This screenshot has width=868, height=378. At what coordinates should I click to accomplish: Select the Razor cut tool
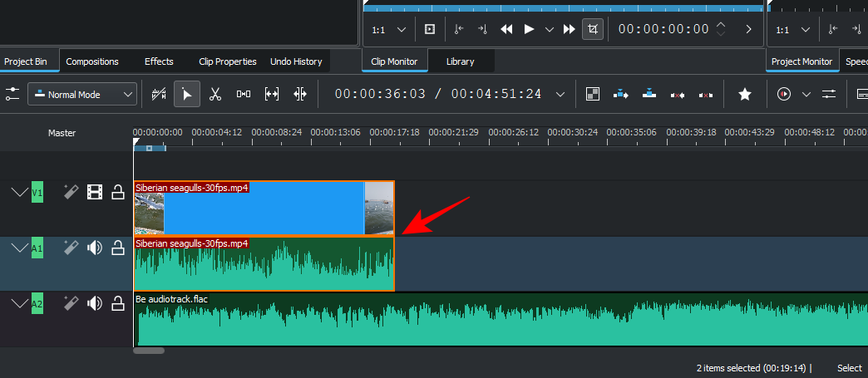(215, 95)
